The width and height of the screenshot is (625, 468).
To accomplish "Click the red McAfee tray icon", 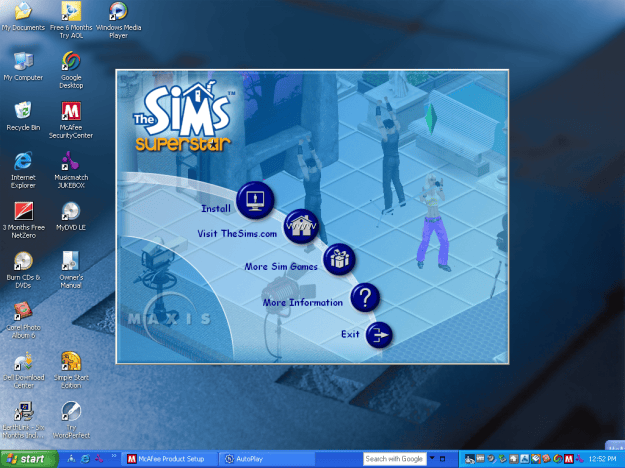I will click(569, 459).
